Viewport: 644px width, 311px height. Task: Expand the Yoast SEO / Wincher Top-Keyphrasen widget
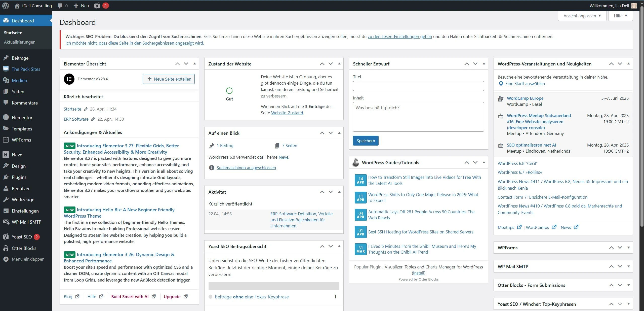tap(628, 304)
